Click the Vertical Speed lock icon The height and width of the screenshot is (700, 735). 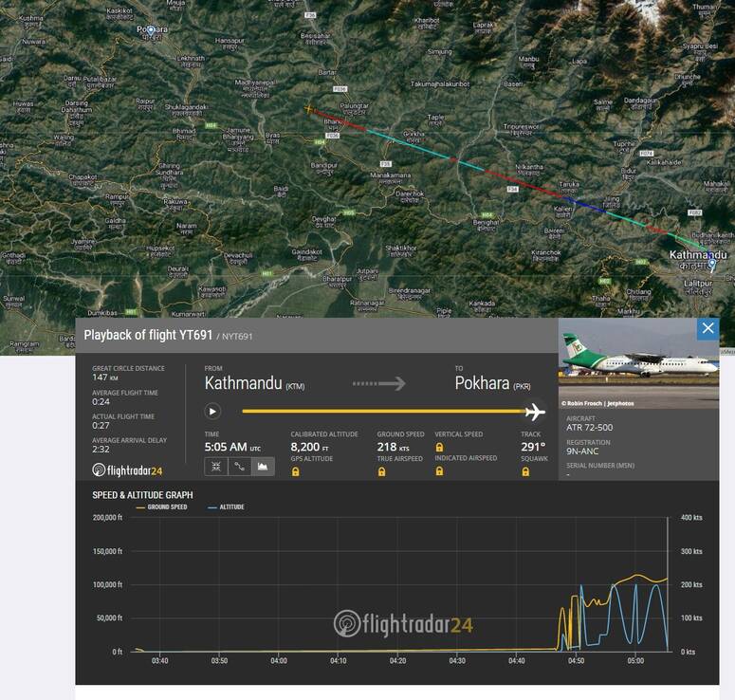(x=439, y=448)
